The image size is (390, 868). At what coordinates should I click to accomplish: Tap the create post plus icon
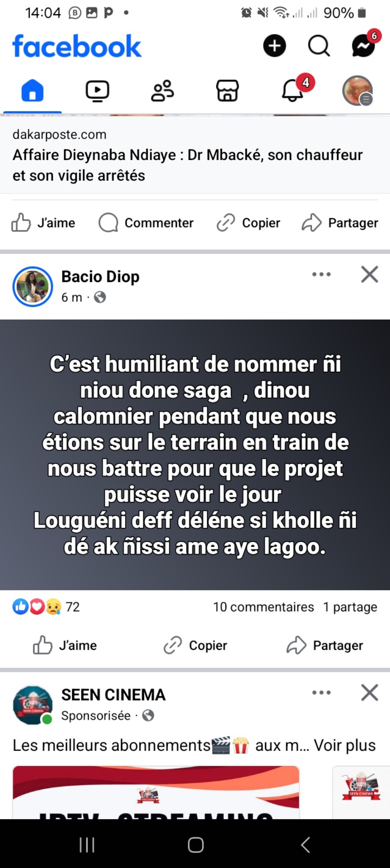coord(274,45)
